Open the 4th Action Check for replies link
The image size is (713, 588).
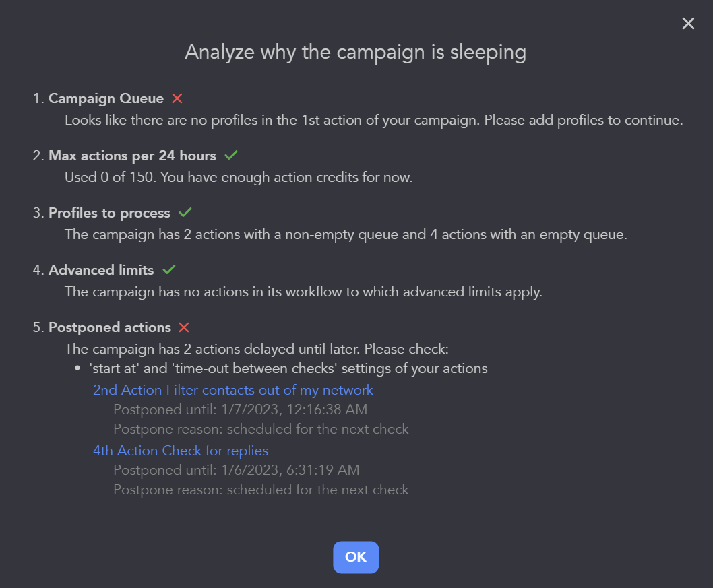[181, 451]
